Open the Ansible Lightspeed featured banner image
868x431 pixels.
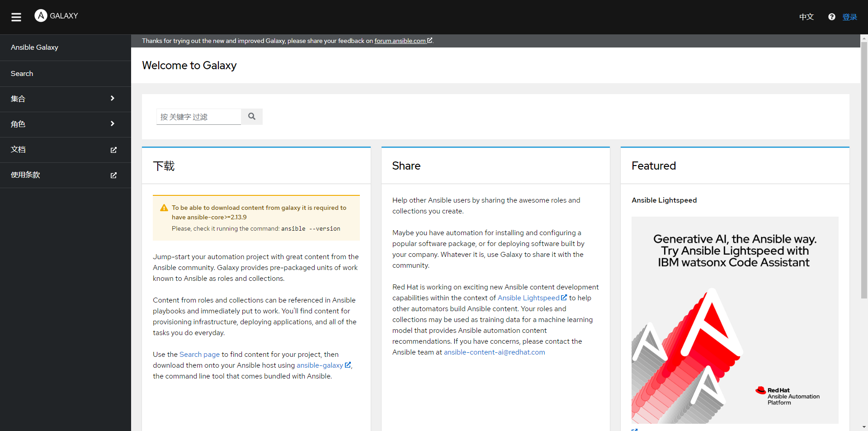[x=735, y=320]
